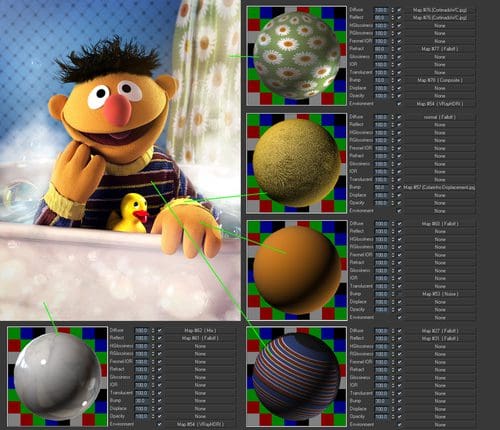The width and height of the screenshot is (500, 430).
Task: Click Bump amount spinner of striped sweater material
Action: point(392,401)
